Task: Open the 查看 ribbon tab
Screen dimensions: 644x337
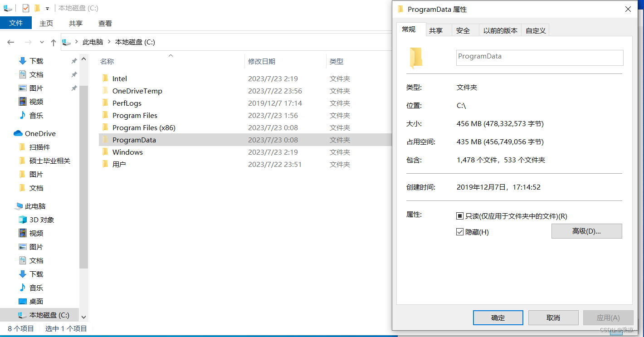Action: (105, 23)
